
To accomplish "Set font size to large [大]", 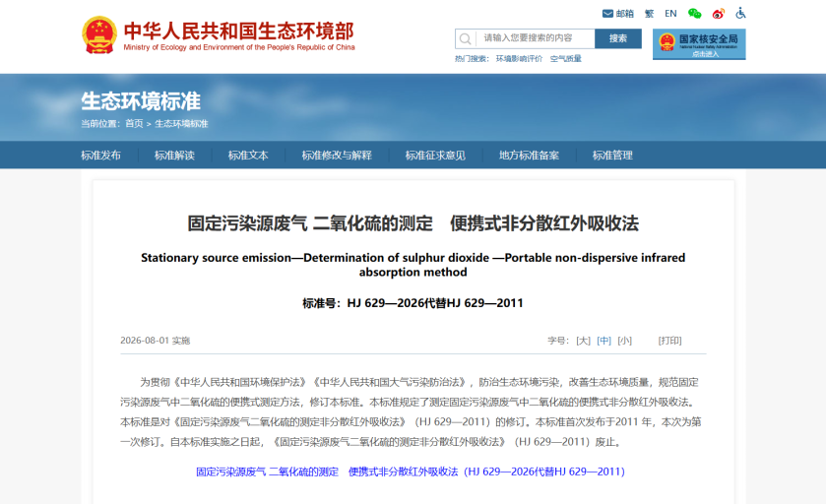I will point(583,341).
